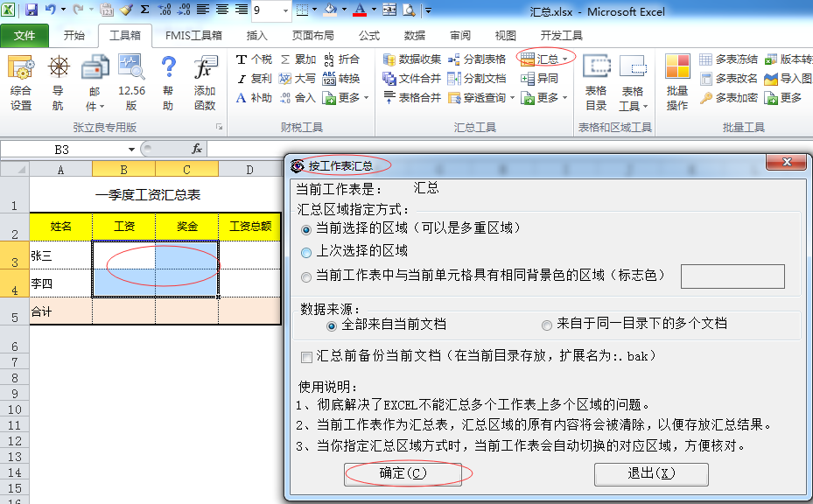Select 上次选择的区域 radio option
The width and height of the screenshot is (813, 504).
click(306, 252)
